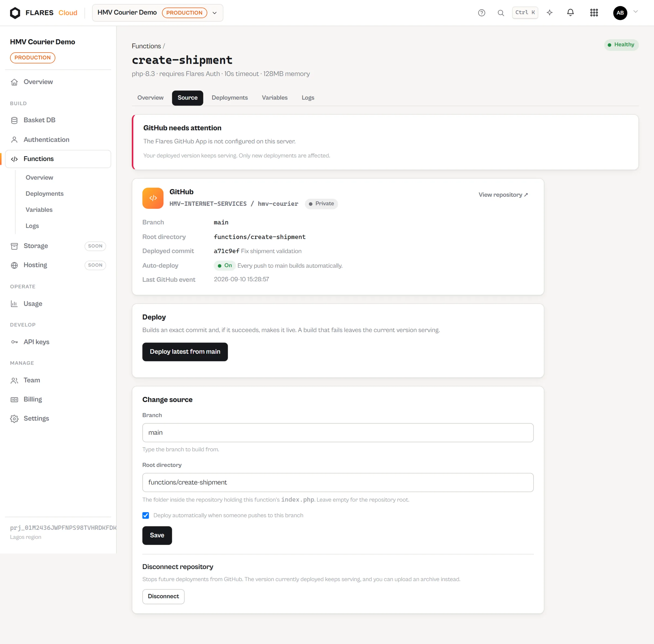Click the deployed commit hash a71c9ef
Viewport: 654px width, 644px height.
pos(226,251)
